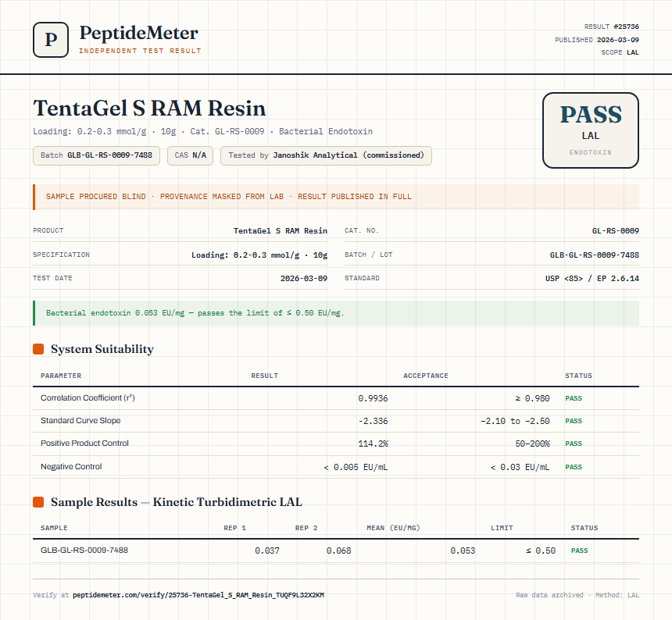The width and height of the screenshot is (672, 620).
Task: Click the published date 2026-03-09 in header
Action: click(618, 40)
